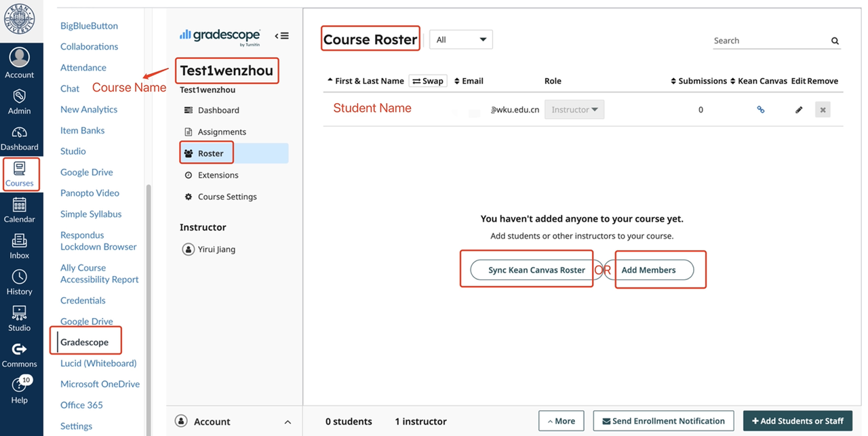Screen dimensions: 868x436
Task: Click the Kean Canvas link icon in roster row
Action: [760, 109]
